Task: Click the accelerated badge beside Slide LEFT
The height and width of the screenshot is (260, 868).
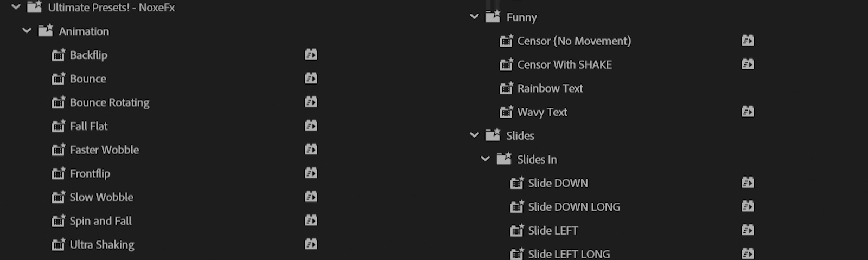Action: (748, 230)
